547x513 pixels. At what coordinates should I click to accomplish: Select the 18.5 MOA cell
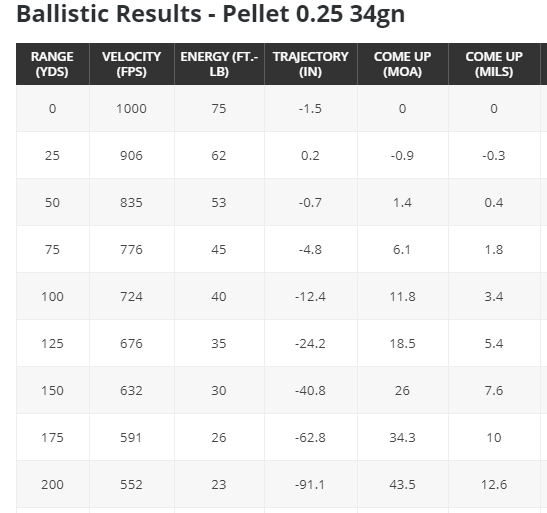click(403, 344)
